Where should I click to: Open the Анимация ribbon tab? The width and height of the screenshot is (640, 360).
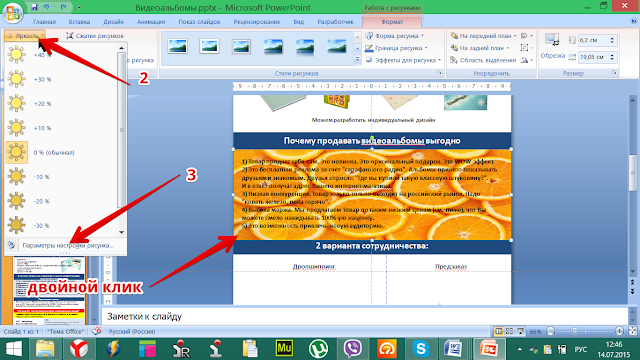(x=151, y=22)
